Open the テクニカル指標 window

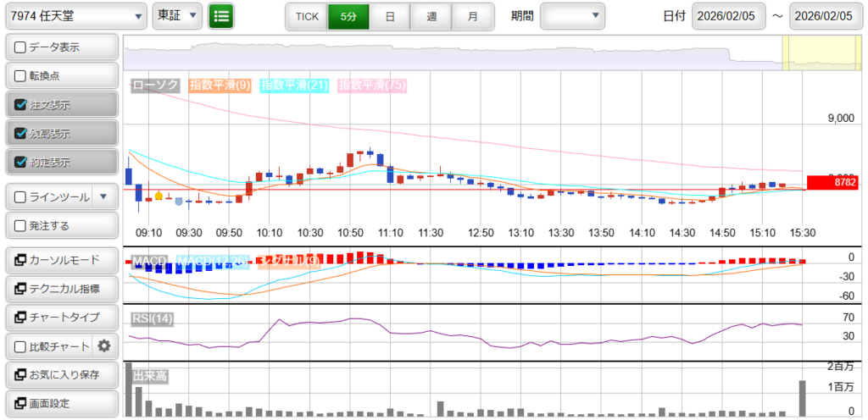tap(61, 289)
